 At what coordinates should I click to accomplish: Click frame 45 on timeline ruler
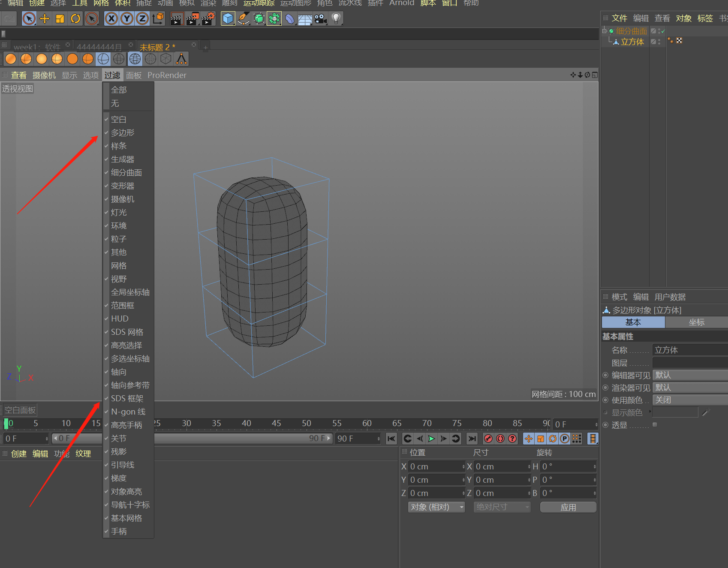point(276,424)
